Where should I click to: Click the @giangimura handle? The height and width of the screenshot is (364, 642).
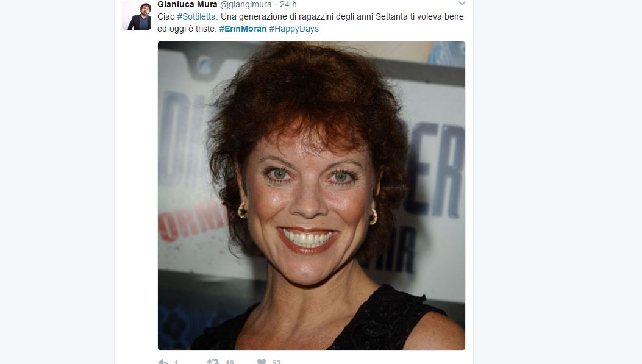[246, 4]
